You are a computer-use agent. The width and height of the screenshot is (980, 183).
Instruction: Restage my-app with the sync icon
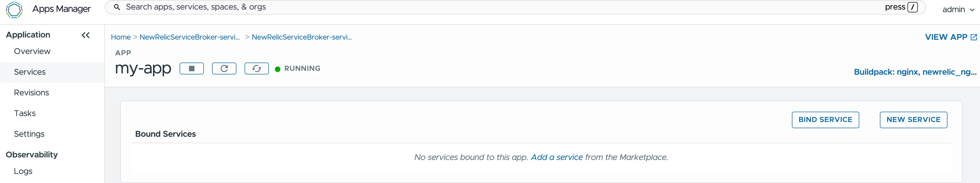[256, 69]
